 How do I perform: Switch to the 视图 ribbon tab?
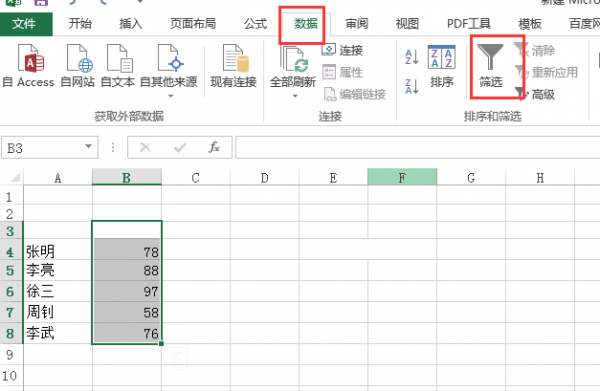point(407,24)
